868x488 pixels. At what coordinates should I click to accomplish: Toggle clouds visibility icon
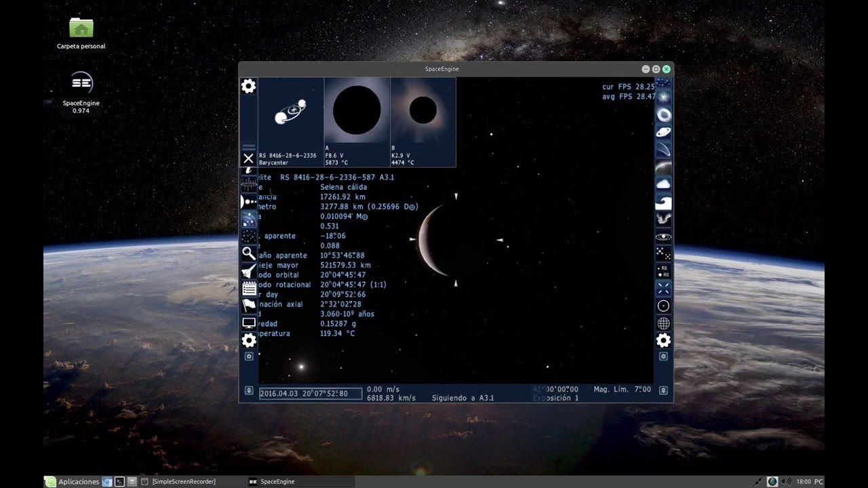click(663, 184)
